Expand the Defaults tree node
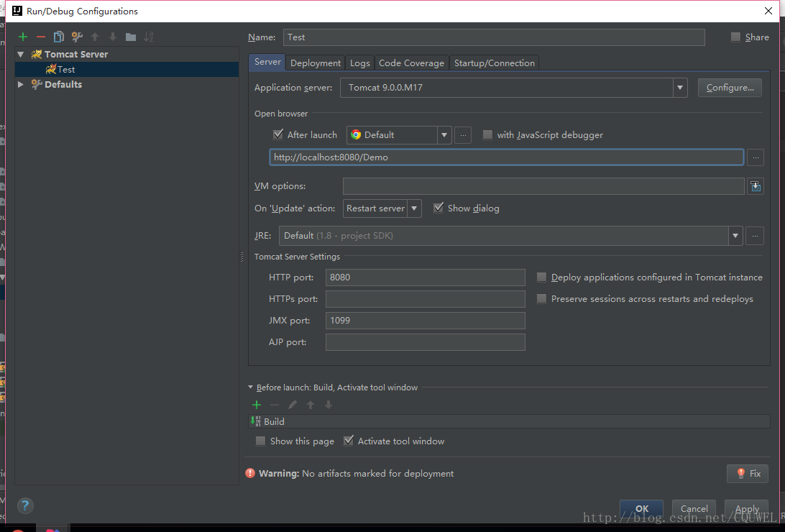The height and width of the screenshot is (532, 785). 21,85
